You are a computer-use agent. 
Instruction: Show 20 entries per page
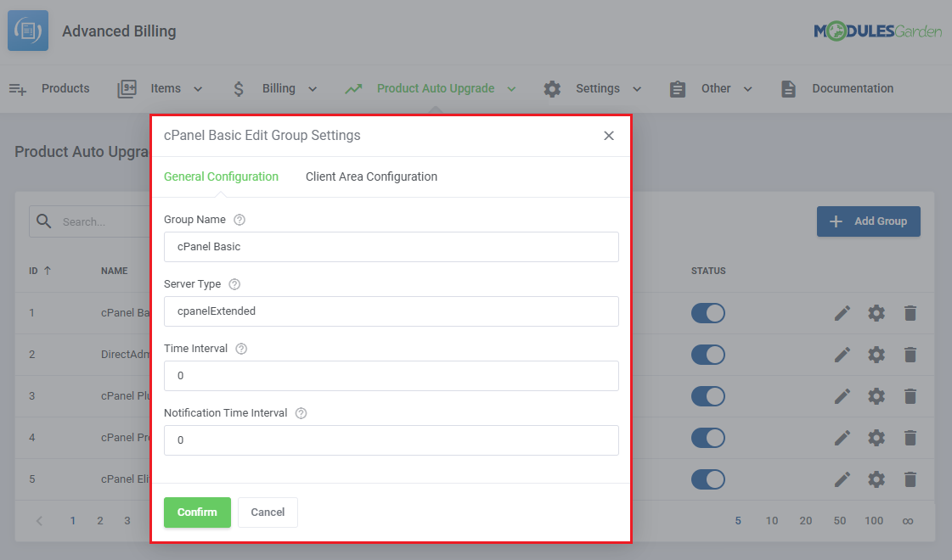[806, 521]
